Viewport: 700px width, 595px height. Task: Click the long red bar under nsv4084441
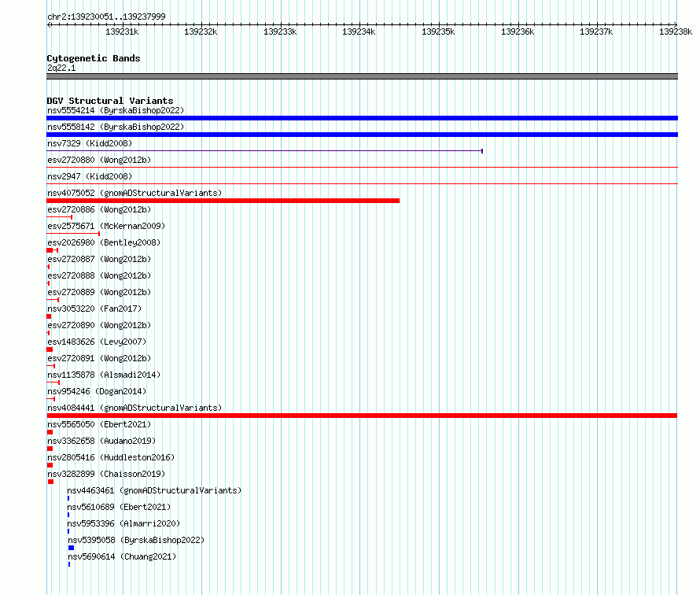click(x=362, y=416)
